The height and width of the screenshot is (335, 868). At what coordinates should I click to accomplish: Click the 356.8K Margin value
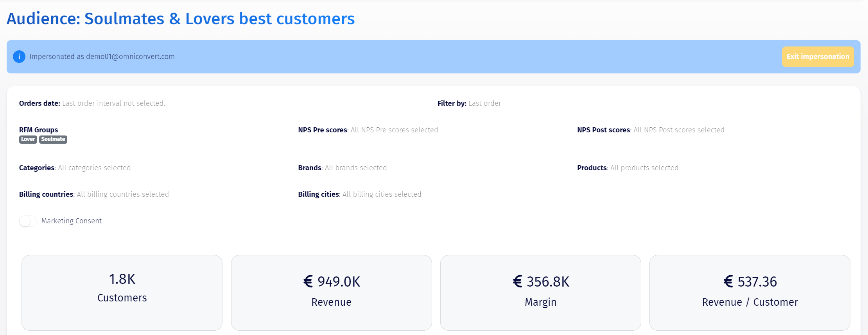pos(548,282)
